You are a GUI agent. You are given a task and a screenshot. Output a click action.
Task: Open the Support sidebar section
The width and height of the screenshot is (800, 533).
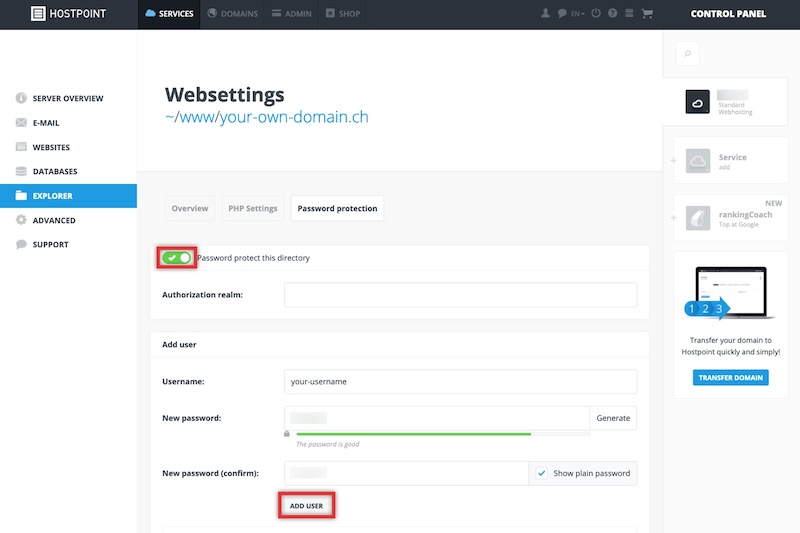click(68, 244)
